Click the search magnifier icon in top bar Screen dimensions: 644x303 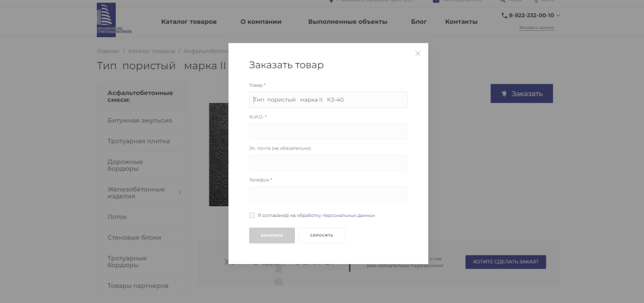click(502, 1)
